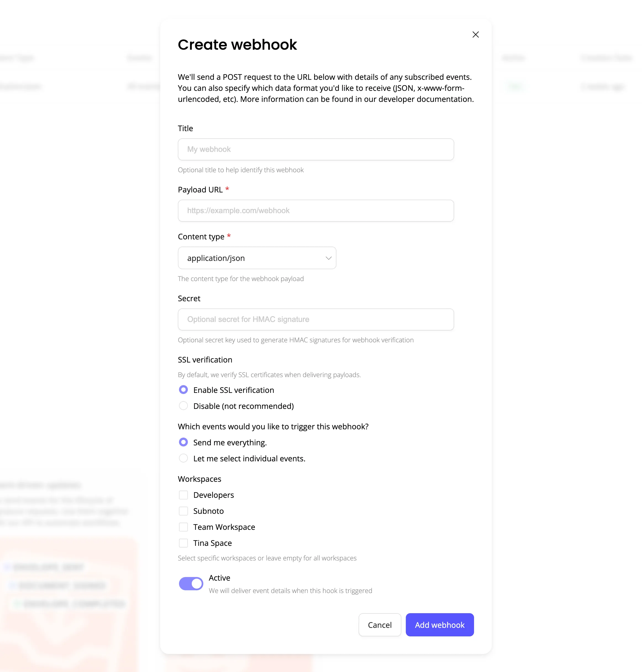Click the My webhook placeholder box
The image size is (642, 672).
[x=315, y=149]
